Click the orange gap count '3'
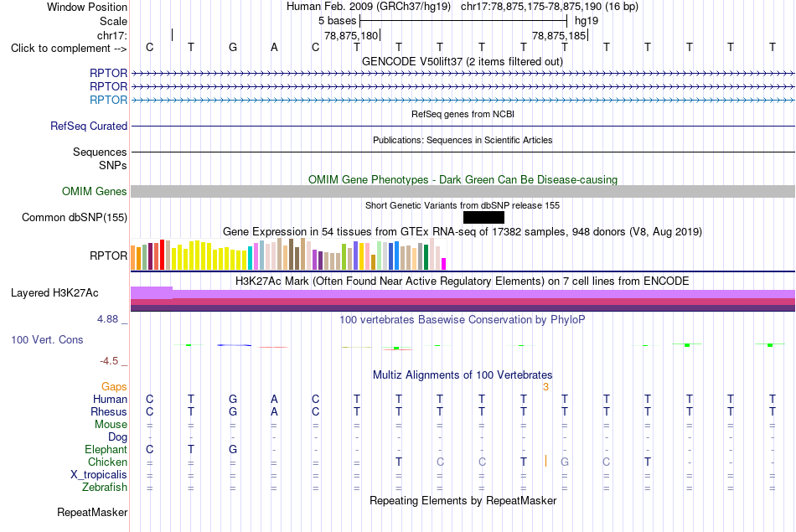Screen dimensions: 796x532 [545, 387]
